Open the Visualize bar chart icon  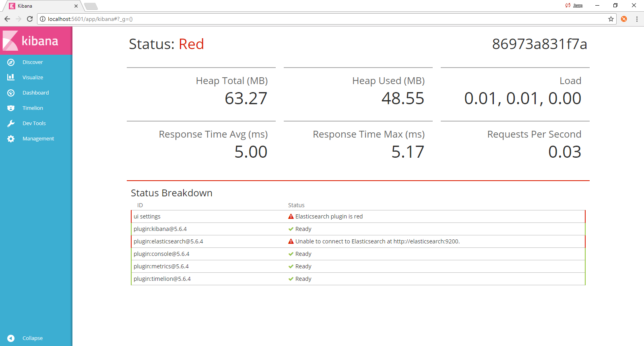click(x=11, y=77)
